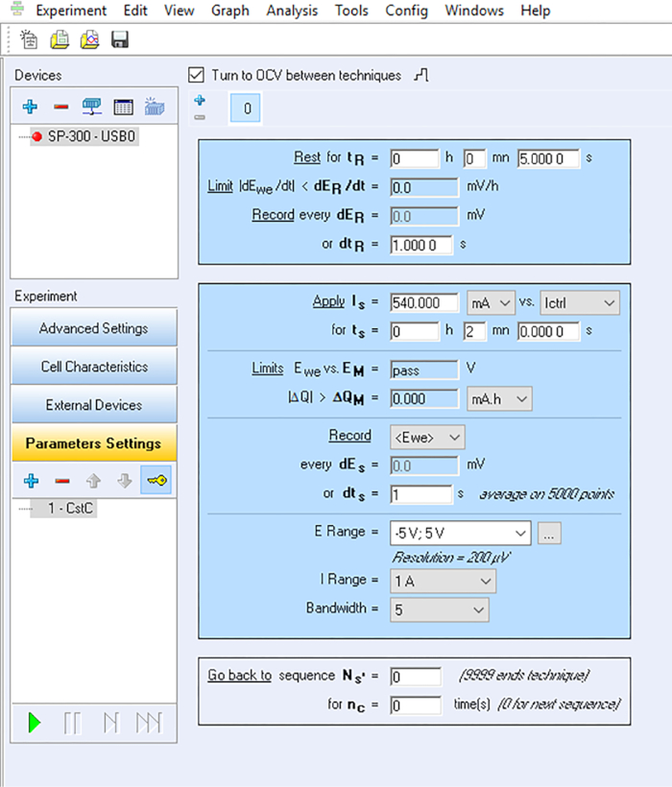Open the I Range 1 A dropdown
Viewport: 672px width, 787px height.
point(444,582)
